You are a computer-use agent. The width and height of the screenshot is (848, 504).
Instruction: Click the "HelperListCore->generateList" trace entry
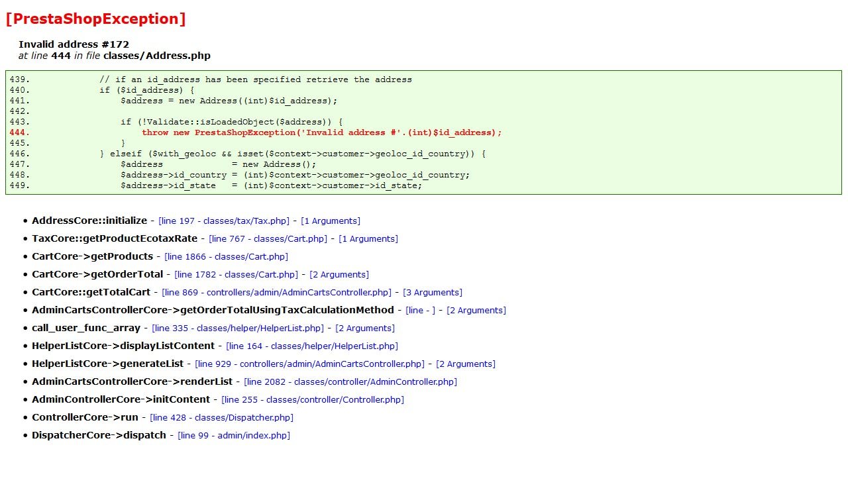pos(107,364)
